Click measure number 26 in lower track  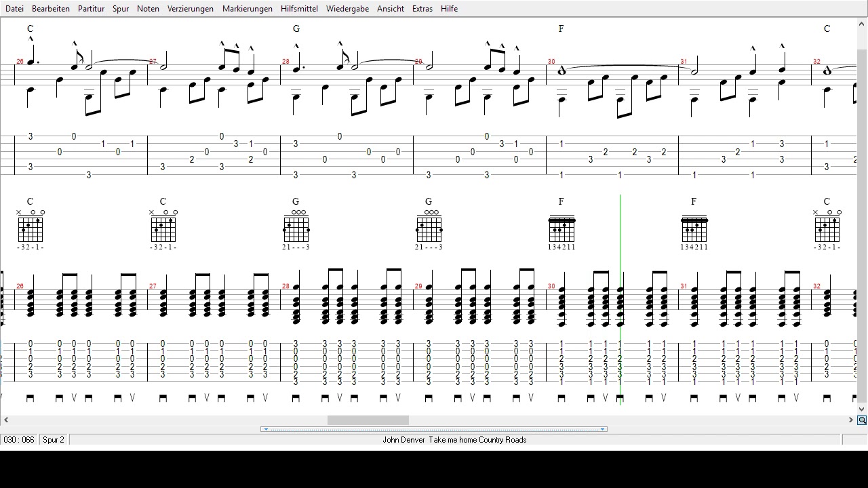tap(20, 286)
